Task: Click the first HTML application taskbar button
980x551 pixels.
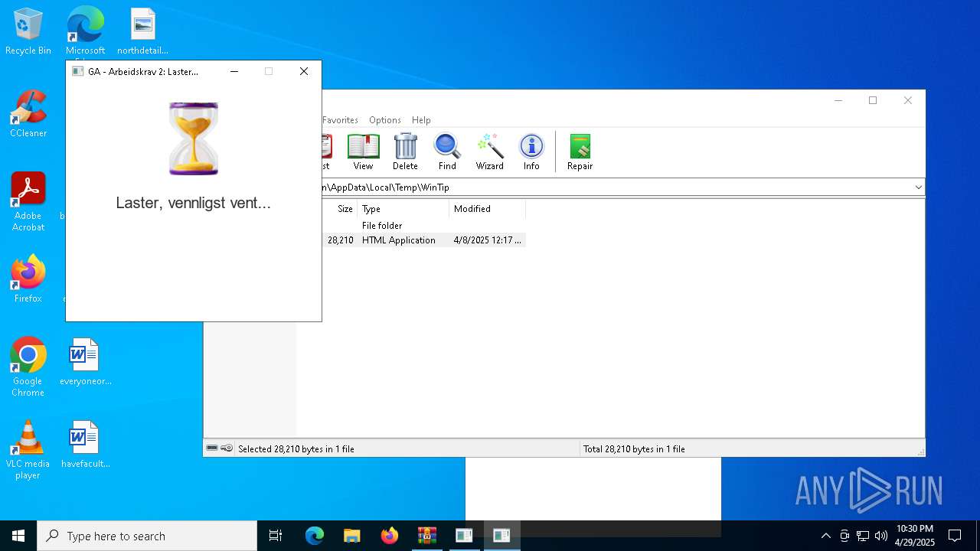Action: coord(464,536)
